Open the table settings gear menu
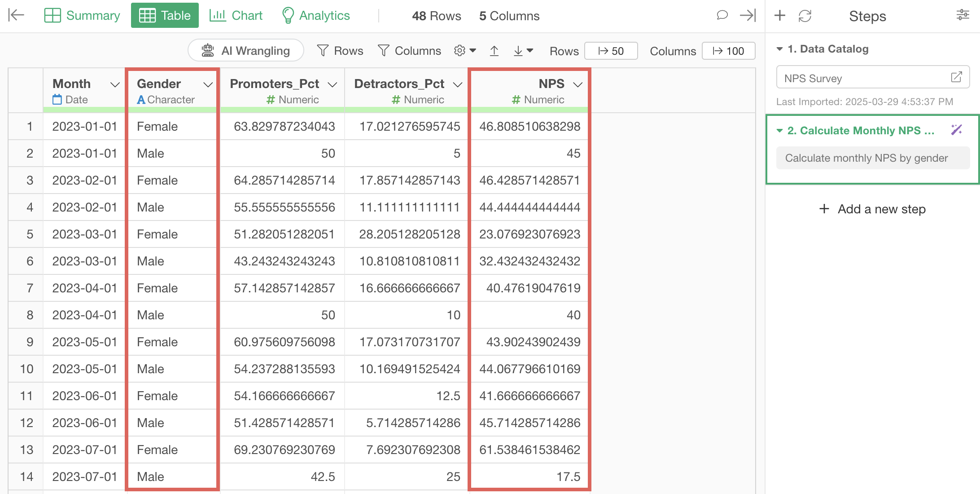 (465, 51)
